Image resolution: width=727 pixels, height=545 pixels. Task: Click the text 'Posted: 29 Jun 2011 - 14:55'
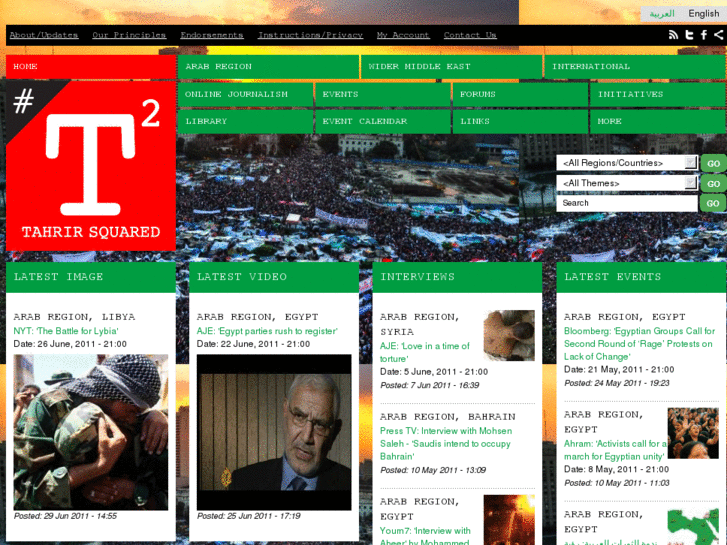click(x=65, y=516)
